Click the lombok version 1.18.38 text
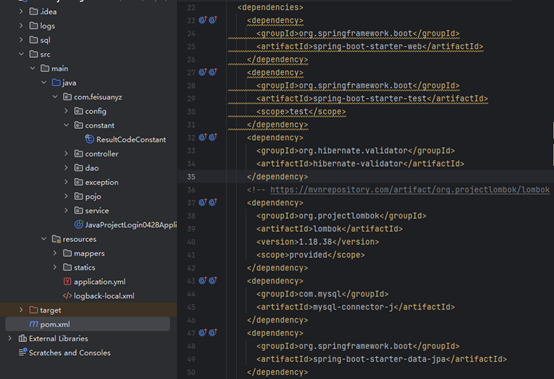The height and width of the screenshot is (379, 554). pyautogui.click(x=316, y=242)
